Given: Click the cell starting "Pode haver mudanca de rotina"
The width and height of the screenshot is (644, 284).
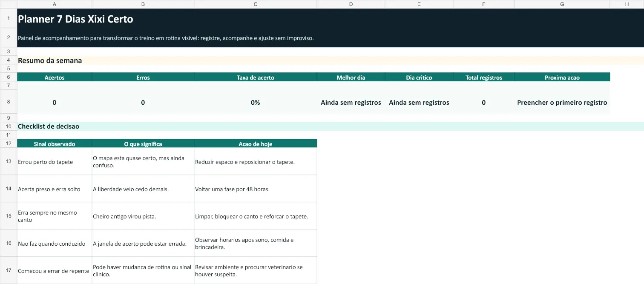Looking at the screenshot, I should coord(143,270).
